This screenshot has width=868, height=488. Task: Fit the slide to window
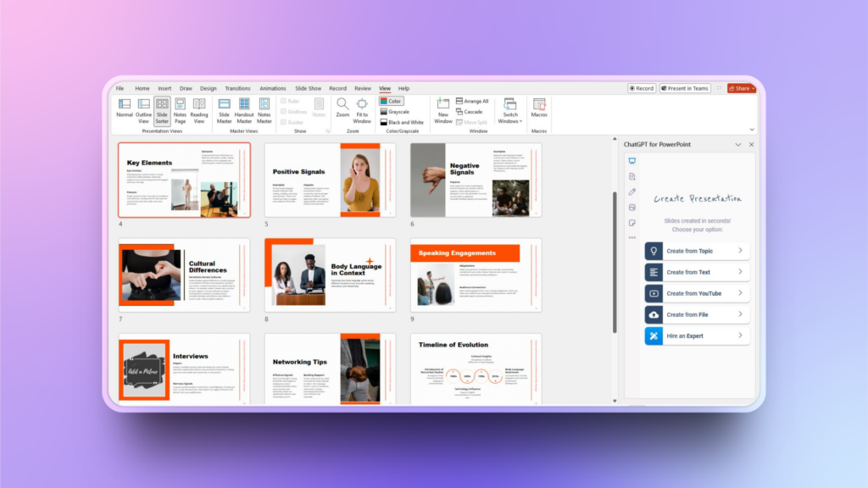click(362, 109)
